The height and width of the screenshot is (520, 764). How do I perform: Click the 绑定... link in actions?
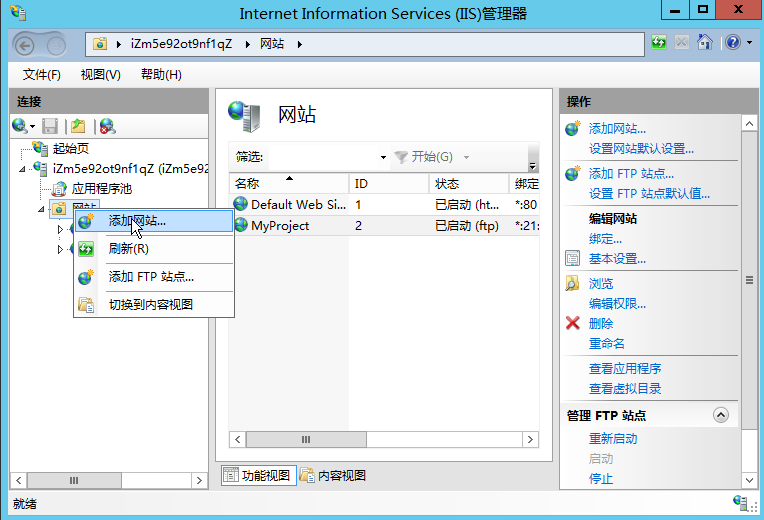click(x=605, y=239)
